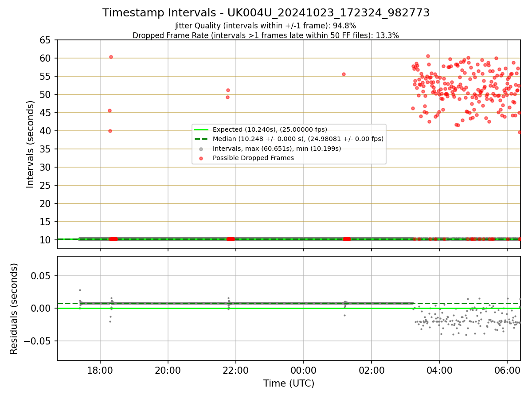Click the 00:00 x-axis tick label
Screen dimensions: 532x399
[x=304, y=370]
